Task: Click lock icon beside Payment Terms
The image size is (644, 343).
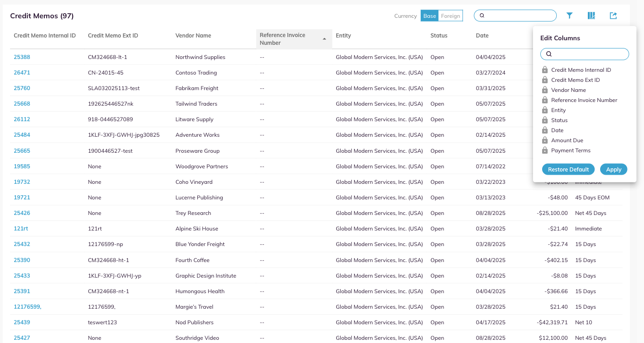Action: [x=545, y=150]
